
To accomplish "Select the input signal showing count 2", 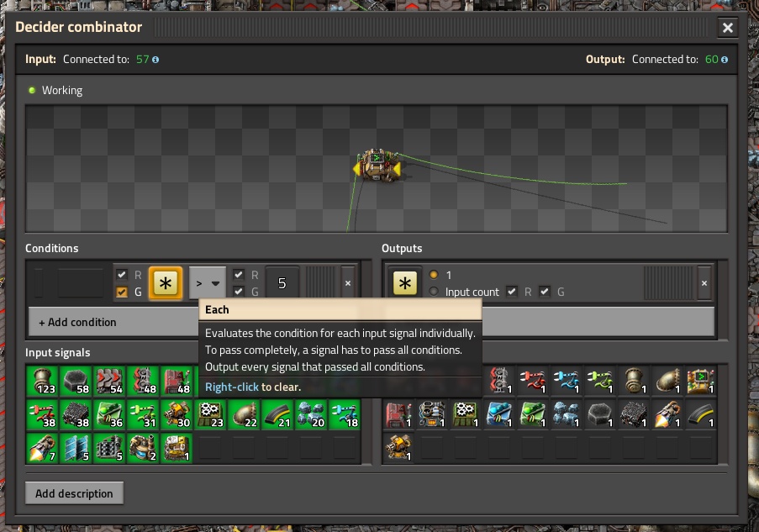I will [143, 448].
